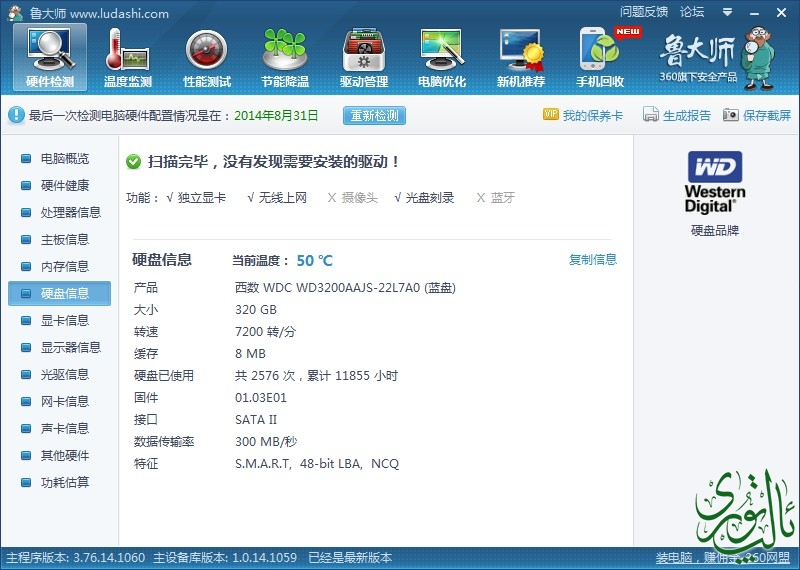Viewport: 800px width, 570px height.
Task: Open the 性能测试 performance test gauge
Action: pyautogui.click(x=207, y=58)
